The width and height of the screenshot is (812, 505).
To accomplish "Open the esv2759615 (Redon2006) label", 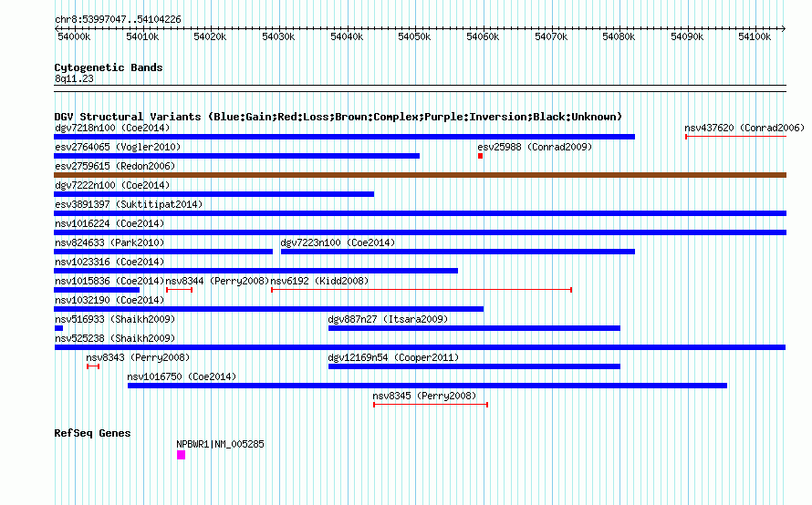I will 115,166.
